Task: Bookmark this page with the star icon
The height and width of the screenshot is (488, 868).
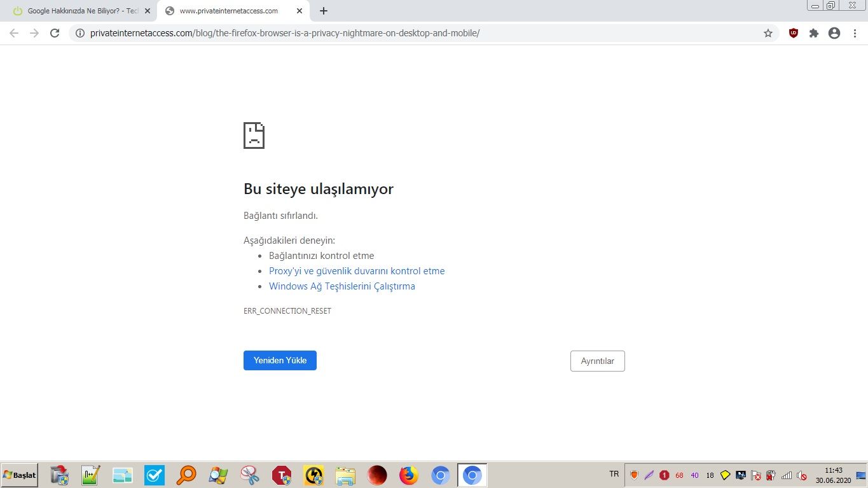Action: pyautogui.click(x=768, y=33)
